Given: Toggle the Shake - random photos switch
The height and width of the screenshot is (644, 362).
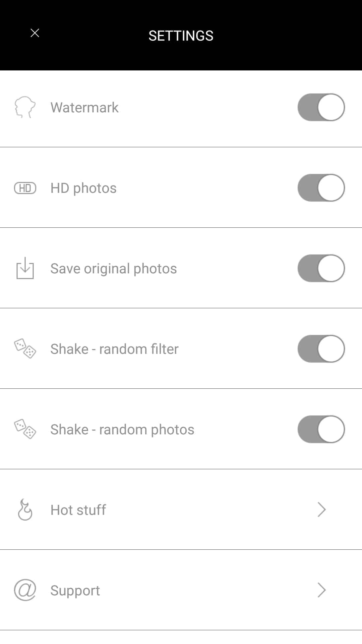Looking at the screenshot, I should (x=321, y=429).
